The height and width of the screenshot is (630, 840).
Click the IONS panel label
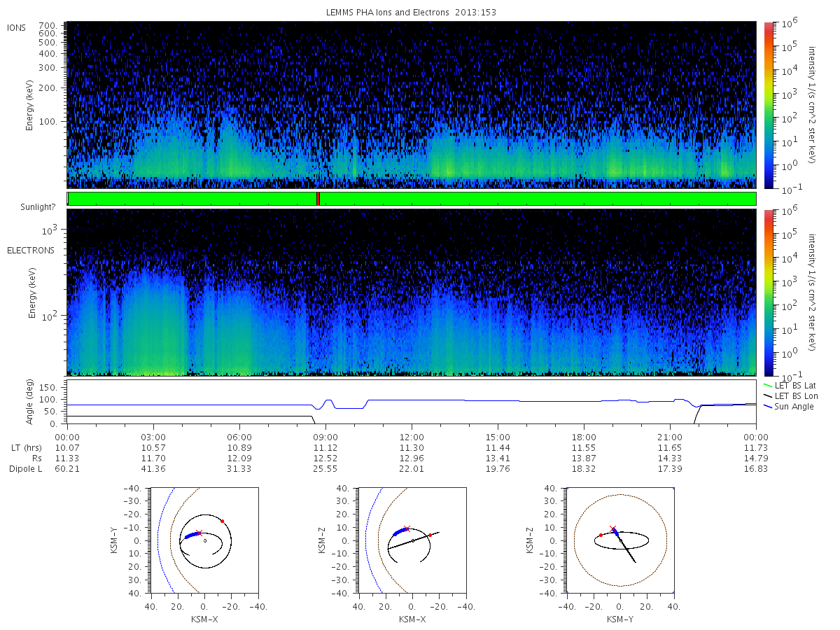point(17,27)
